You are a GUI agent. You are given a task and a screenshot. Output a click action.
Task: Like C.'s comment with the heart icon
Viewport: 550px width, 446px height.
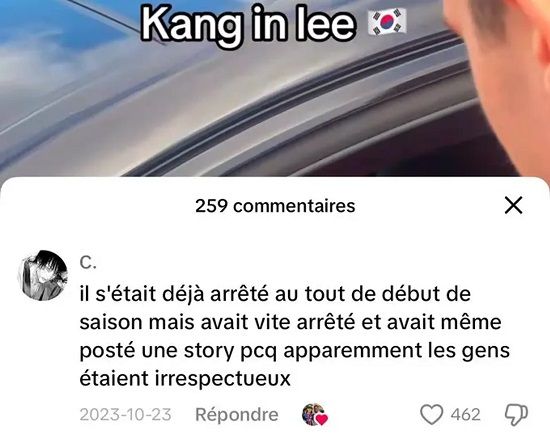click(431, 414)
